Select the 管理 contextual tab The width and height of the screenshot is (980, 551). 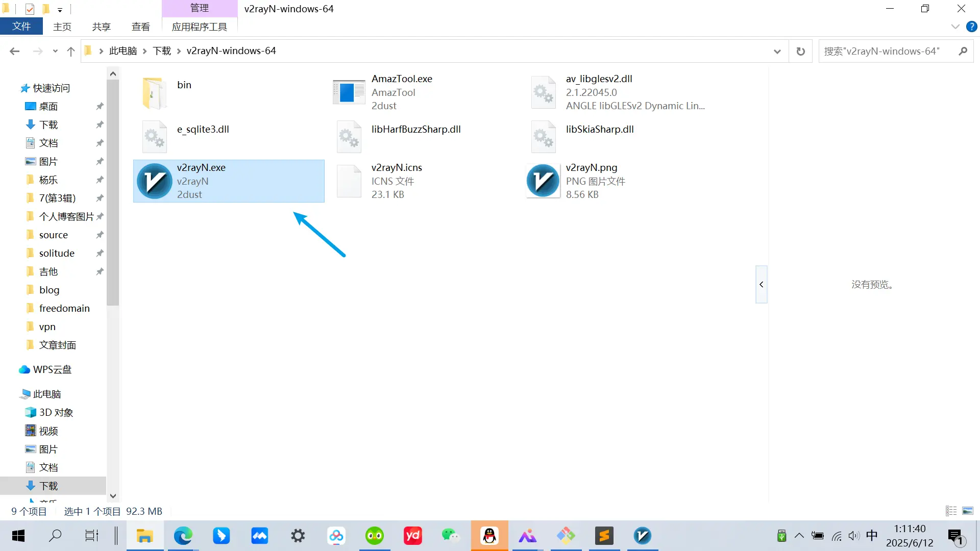tap(200, 8)
